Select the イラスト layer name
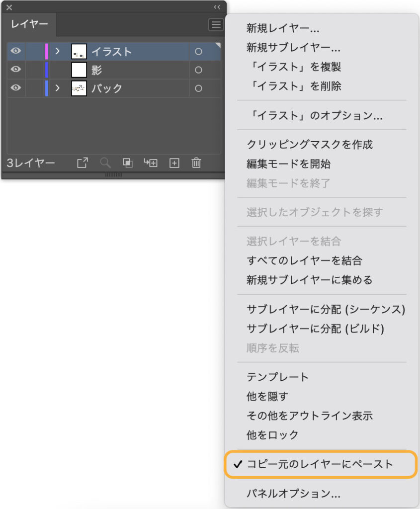This screenshot has height=509, width=420. [111, 52]
